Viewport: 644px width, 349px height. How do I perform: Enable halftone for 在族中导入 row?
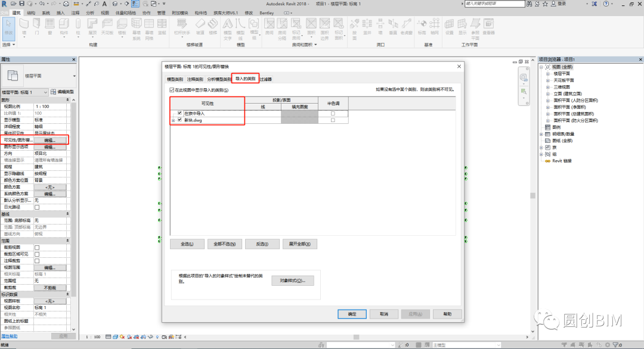coord(333,113)
